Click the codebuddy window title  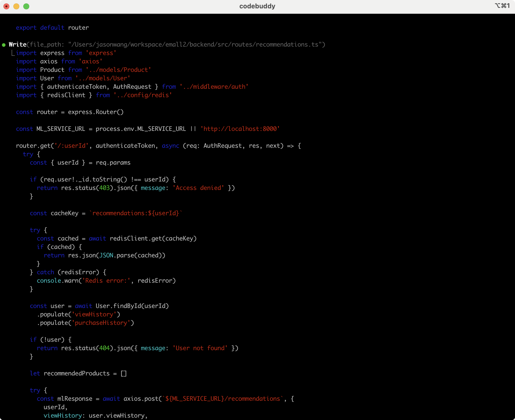(x=257, y=6)
